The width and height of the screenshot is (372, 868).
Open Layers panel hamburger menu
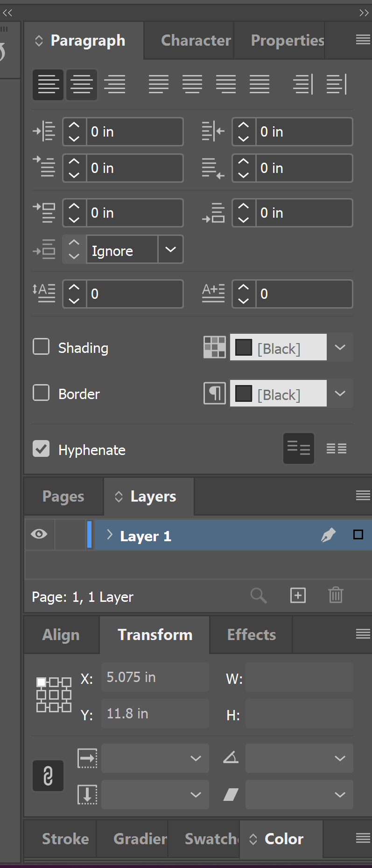pyautogui.click(x=363, y=495)
